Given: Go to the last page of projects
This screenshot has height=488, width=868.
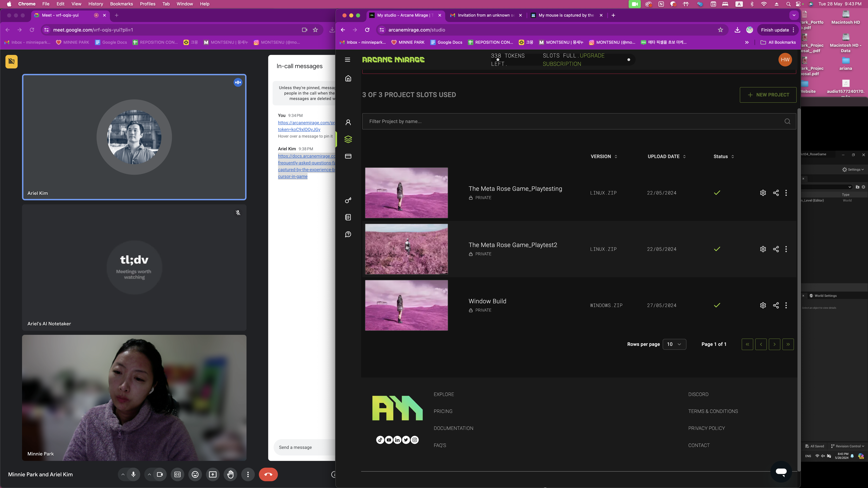Looking at the screenshot, I should click(x=788, y=344).
